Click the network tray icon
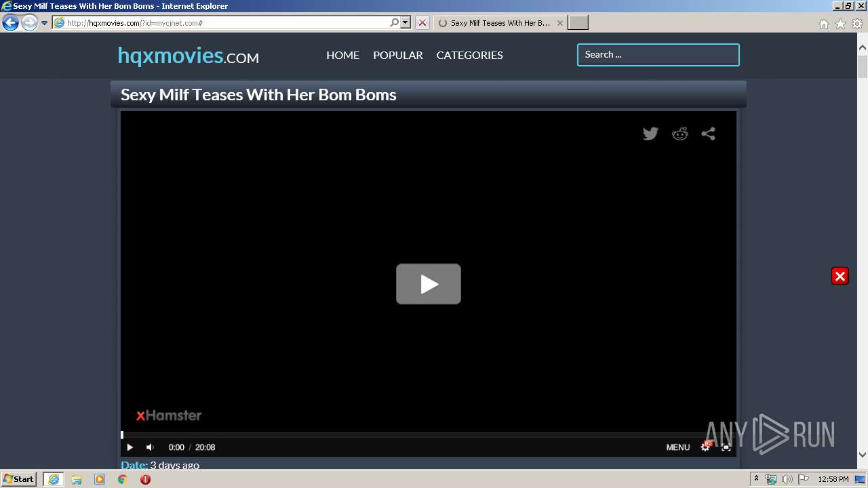 click(770, 479)
